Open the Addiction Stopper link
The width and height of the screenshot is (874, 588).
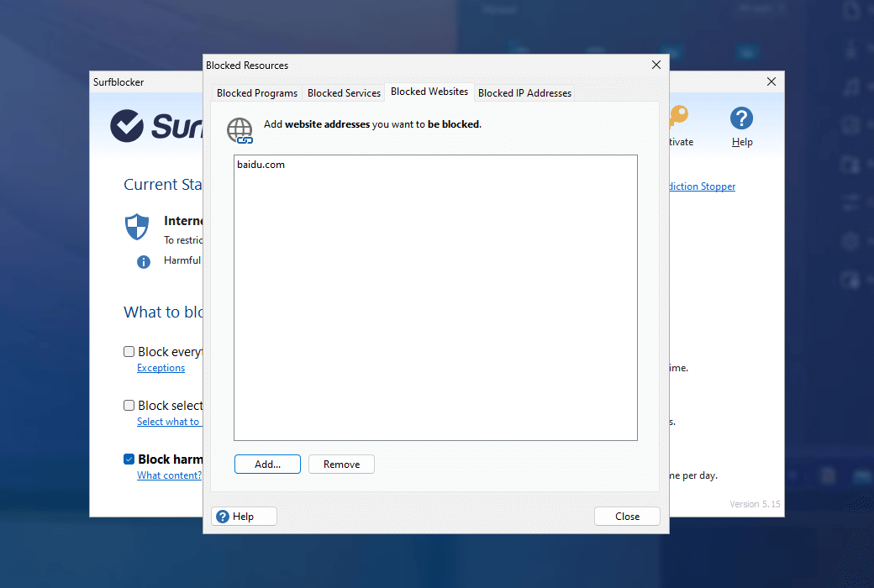[x=703, y=186]
